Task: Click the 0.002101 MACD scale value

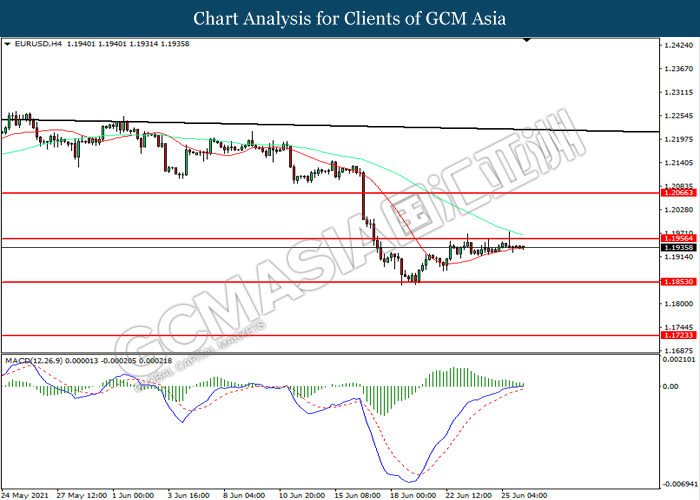Action: coord(679,359)
